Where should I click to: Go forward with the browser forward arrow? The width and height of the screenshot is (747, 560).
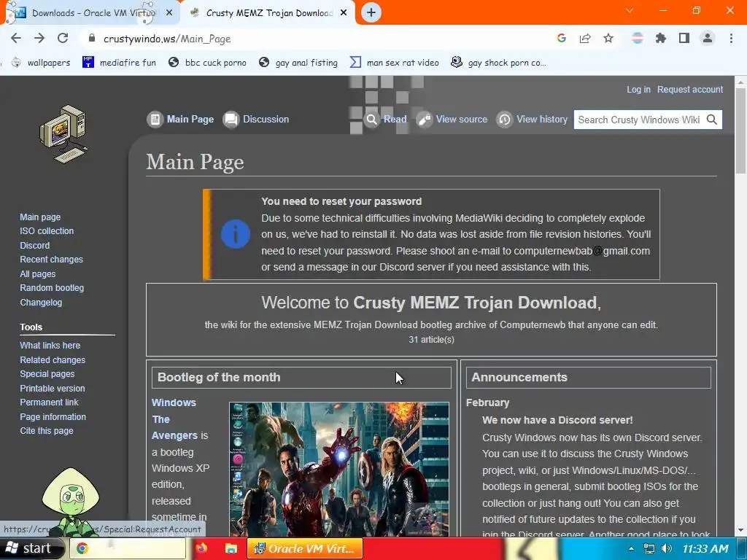39,39
